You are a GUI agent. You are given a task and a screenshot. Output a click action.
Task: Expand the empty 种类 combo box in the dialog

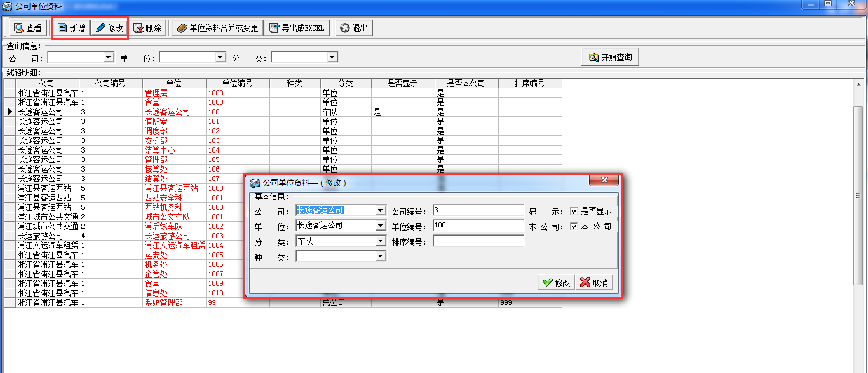(381, 257)
